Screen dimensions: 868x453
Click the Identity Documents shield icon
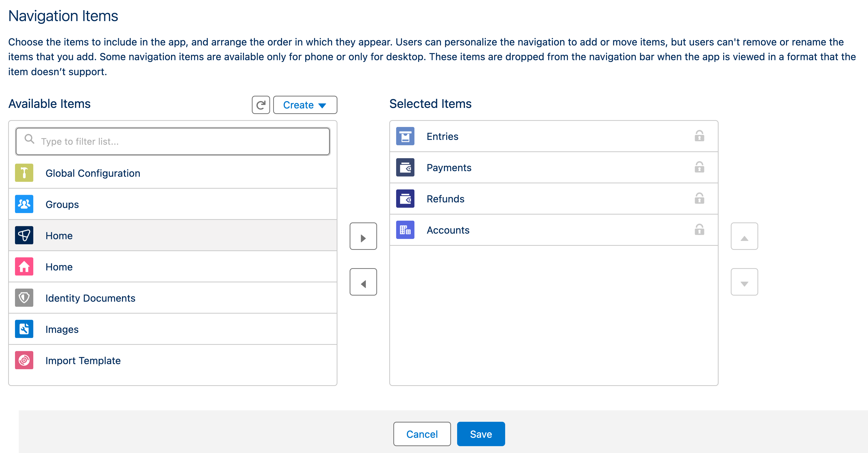pos(24,298)
